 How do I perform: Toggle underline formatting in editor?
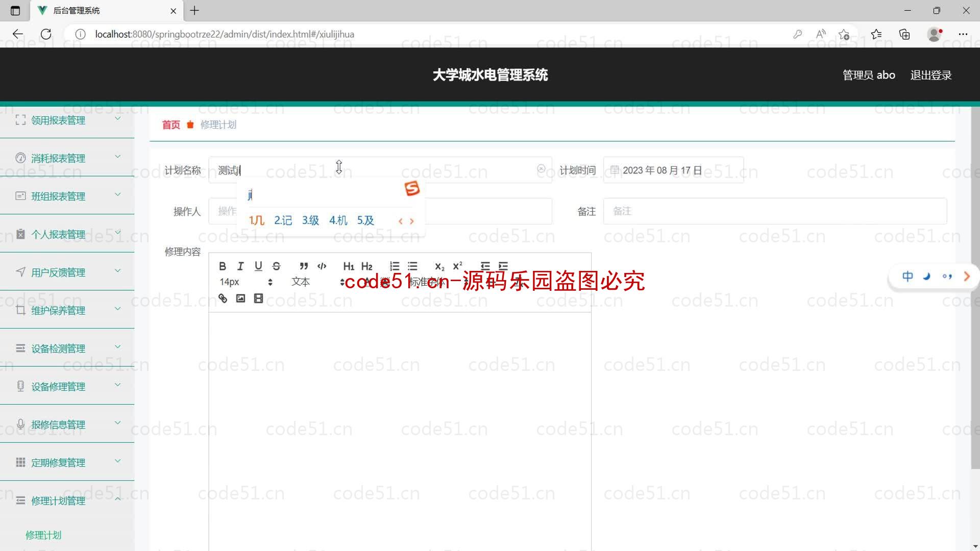258,266
